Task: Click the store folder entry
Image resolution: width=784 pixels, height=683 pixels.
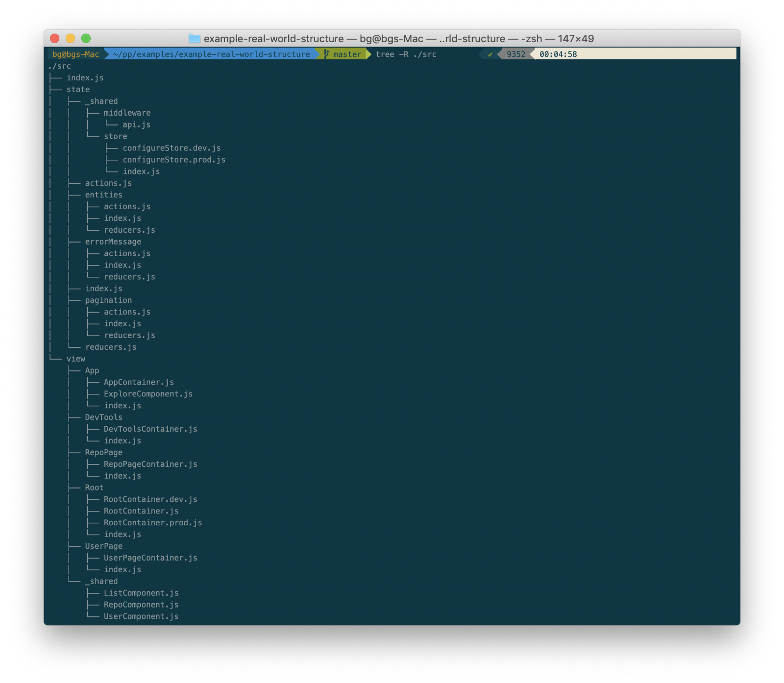Action: click(x=116, y=137)
